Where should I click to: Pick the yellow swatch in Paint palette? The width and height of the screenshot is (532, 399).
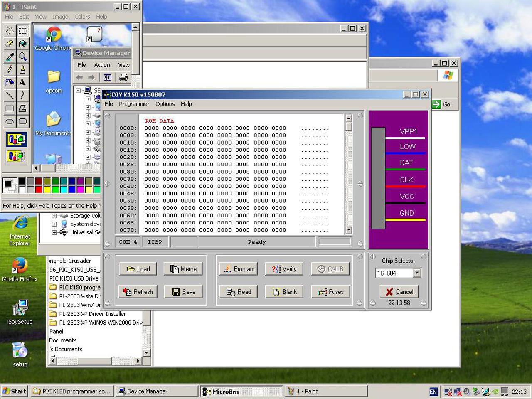[47, 189]
